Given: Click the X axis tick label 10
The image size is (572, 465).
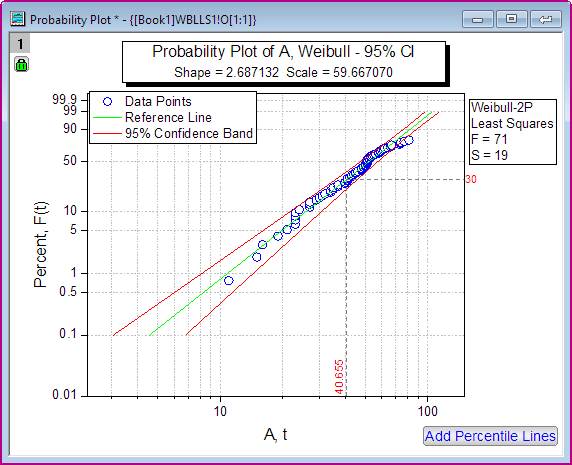Looking at the screenshot, I should [220, 412].
